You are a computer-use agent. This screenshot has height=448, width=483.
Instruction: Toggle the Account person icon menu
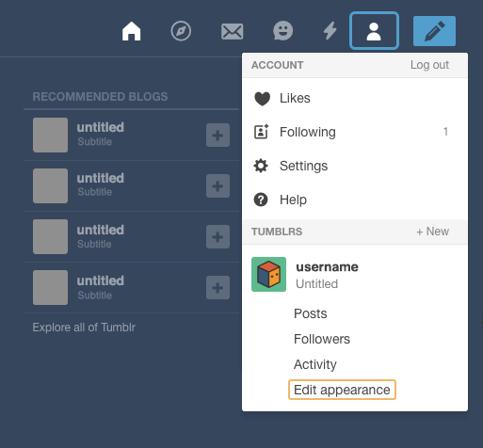click(x=374, y=31)
